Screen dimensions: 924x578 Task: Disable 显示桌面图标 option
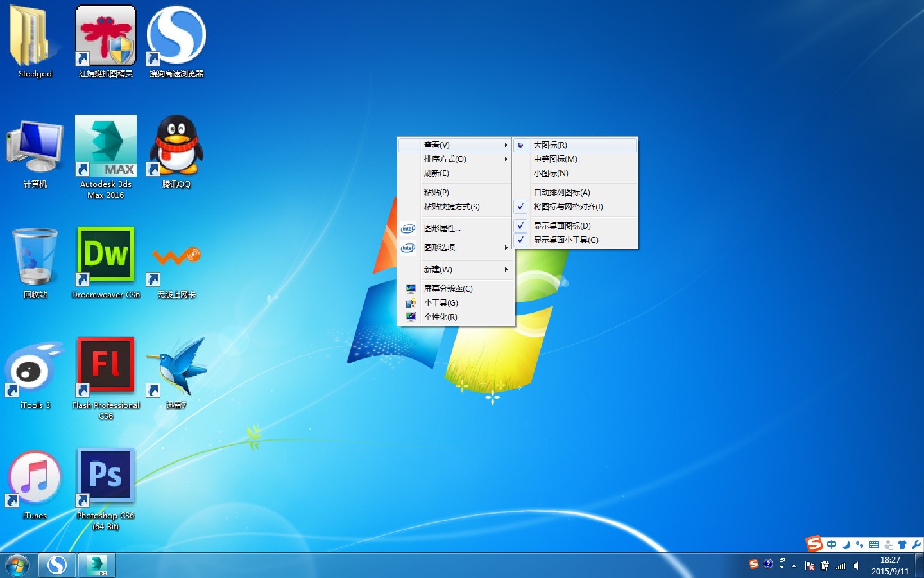[564, 225]
